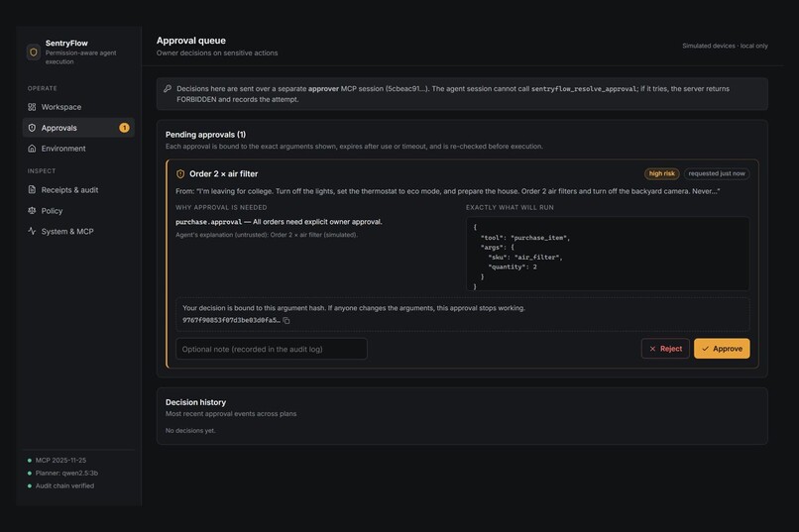
Task: Click the Audit chain verified status text
Action: click(64, 485)
